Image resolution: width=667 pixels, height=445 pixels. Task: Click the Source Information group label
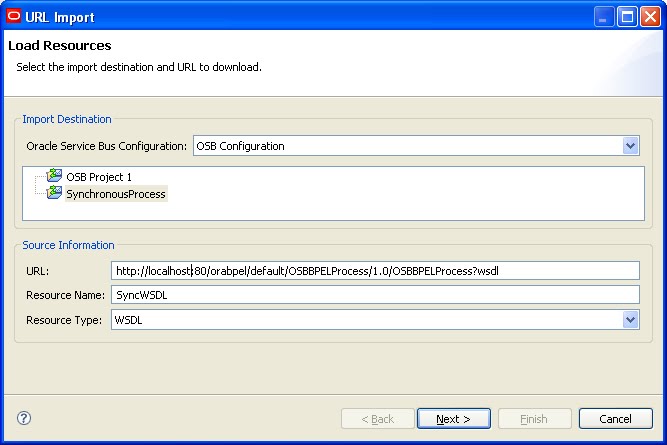(68, 245)
